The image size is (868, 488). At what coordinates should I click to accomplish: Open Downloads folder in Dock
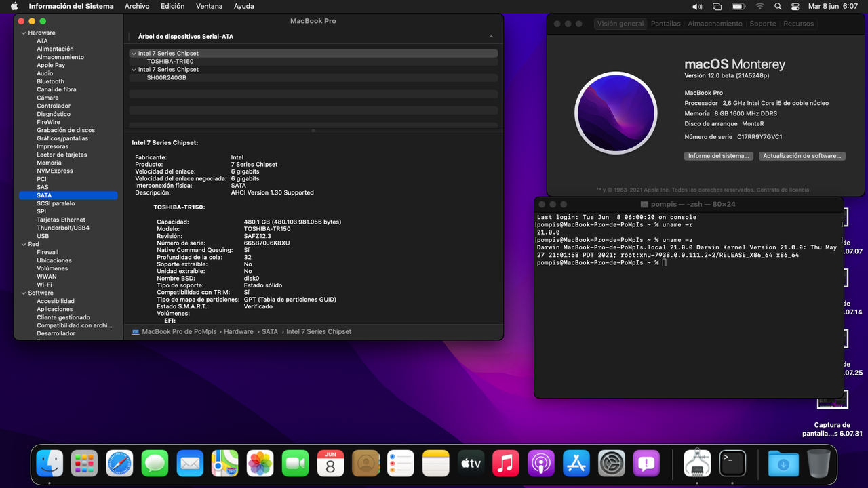(783, 464)
